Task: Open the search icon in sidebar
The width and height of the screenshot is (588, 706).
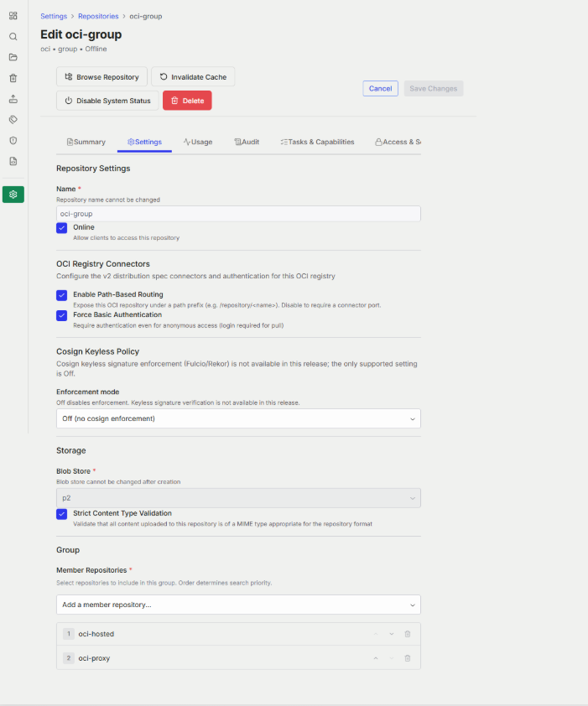Action: pos(13,36)
